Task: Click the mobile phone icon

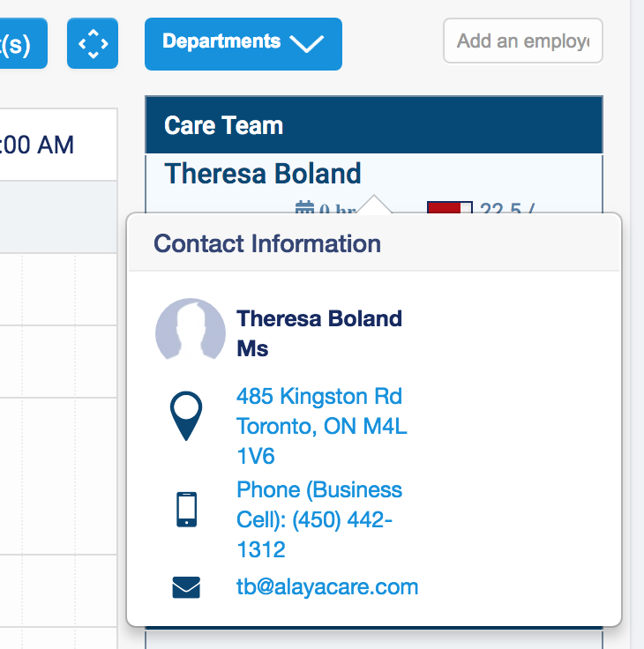Action: (x=186, y=510)
